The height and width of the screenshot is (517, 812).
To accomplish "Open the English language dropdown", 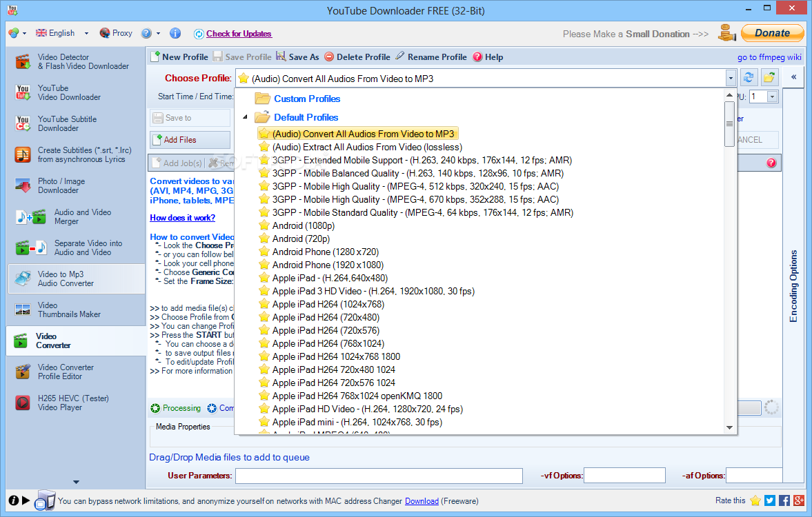I will (86, 33).
